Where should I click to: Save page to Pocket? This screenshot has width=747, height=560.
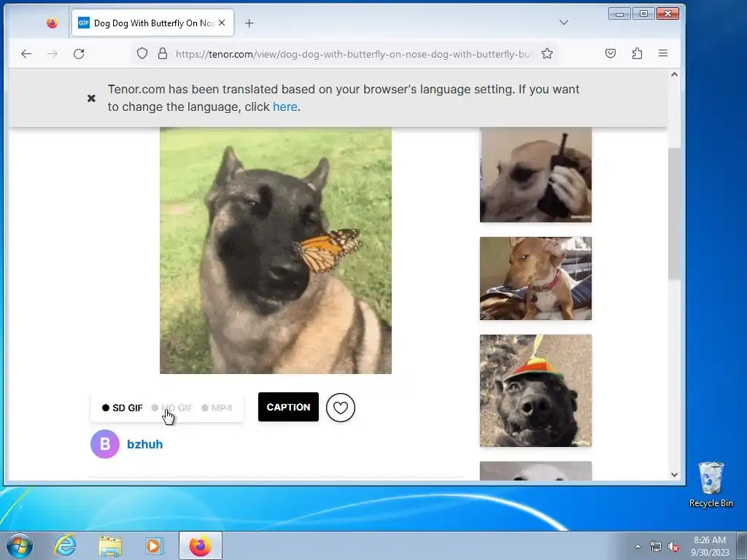(x=611, y=53)
